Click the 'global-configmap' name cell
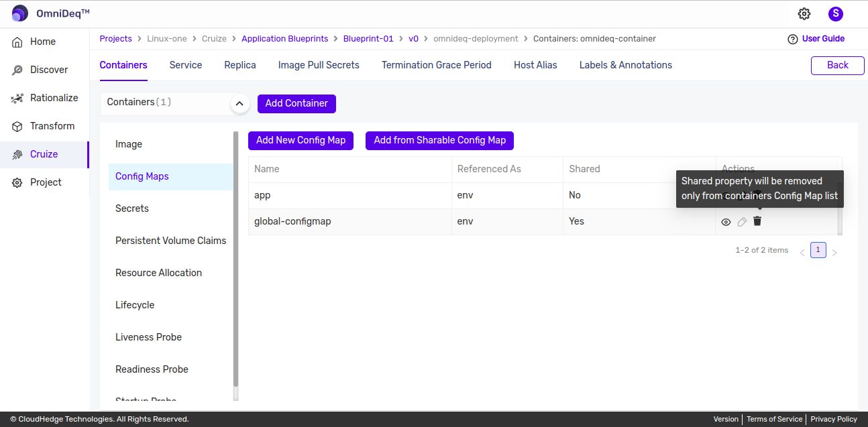This screenshot has height=427, width=868. point(350,221)
